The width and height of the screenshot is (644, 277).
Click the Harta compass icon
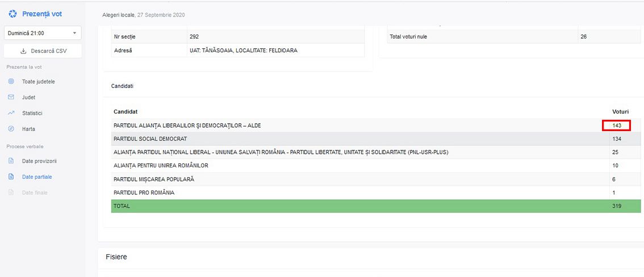pos(11,128)
